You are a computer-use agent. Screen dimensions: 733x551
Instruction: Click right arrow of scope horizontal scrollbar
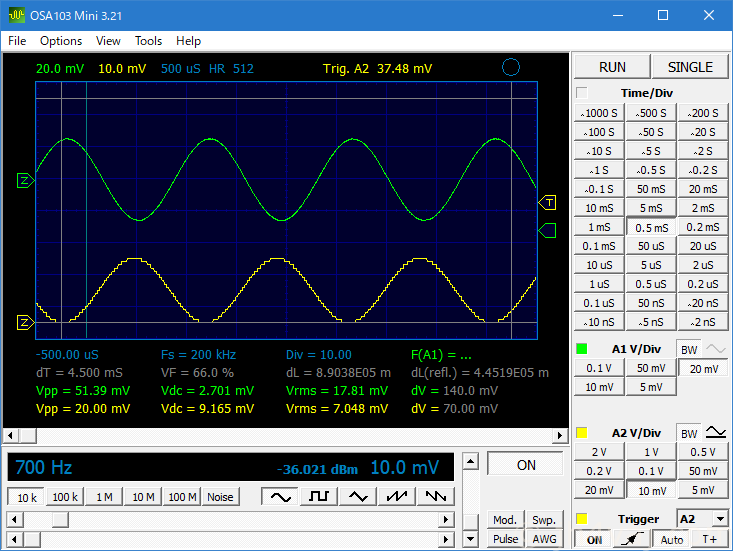560,436
